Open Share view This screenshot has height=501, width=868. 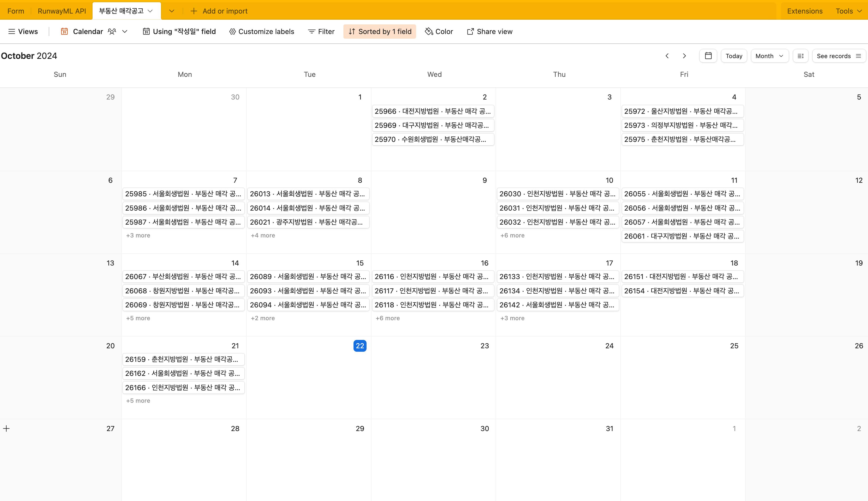point(489,31)
